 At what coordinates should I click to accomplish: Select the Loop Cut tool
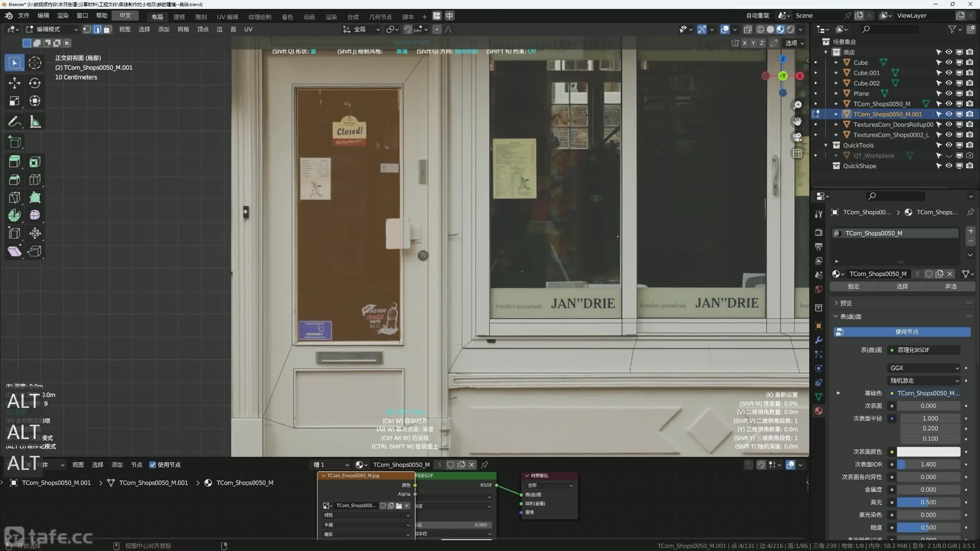click(x=35, y=180)
